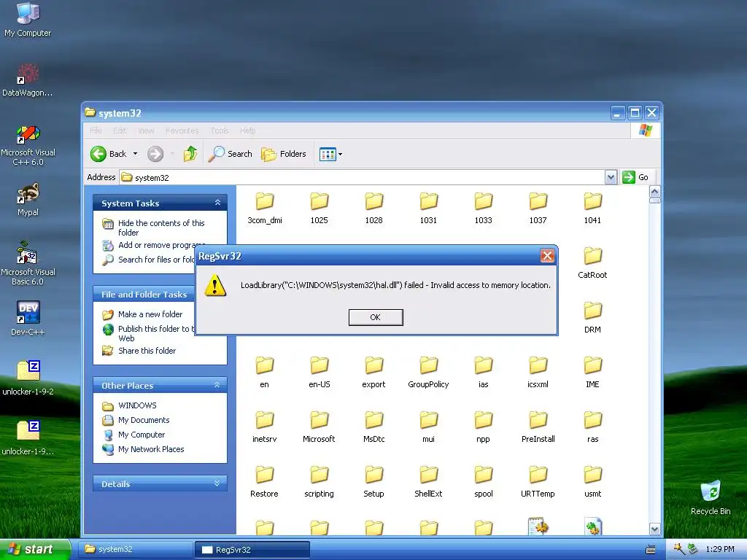Open the Back history dropdown arrow
Viewport: 747px width, 560px height.
[135, 154]
